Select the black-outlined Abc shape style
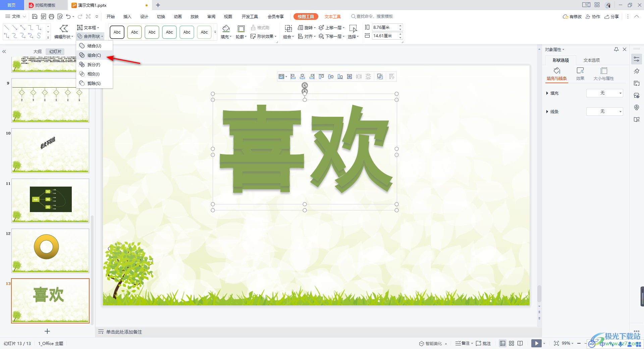This screenshot has width=644, height=349. pos(117,32)
